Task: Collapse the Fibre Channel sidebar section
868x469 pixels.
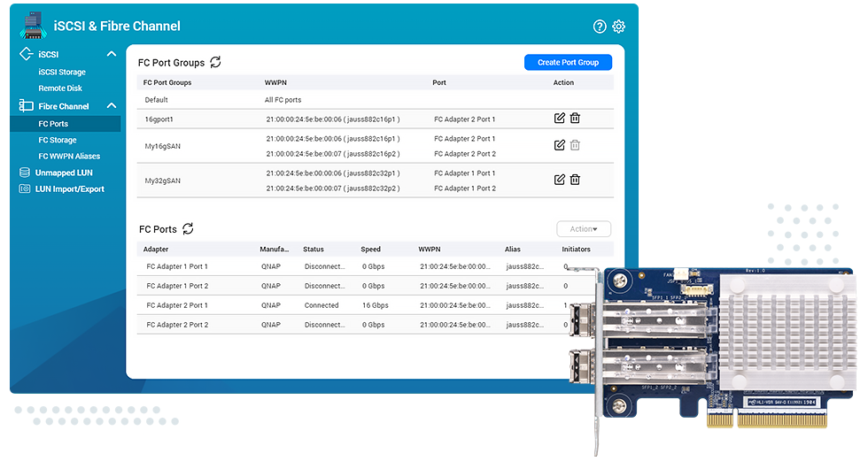Action: pos(112,105)
